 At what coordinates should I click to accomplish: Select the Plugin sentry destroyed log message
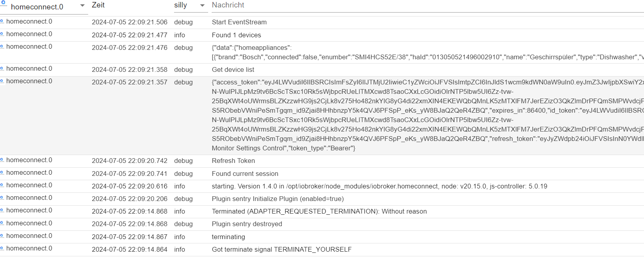247,224
